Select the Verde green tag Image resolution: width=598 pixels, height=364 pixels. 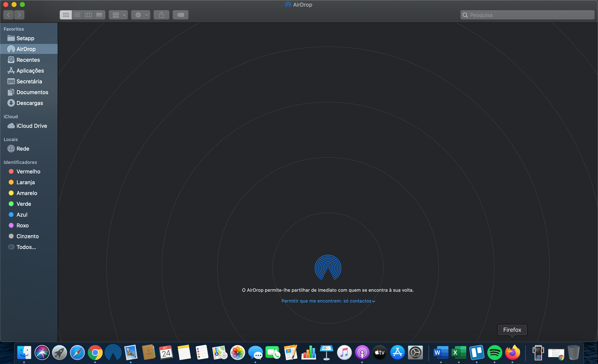tap(29, 204)
